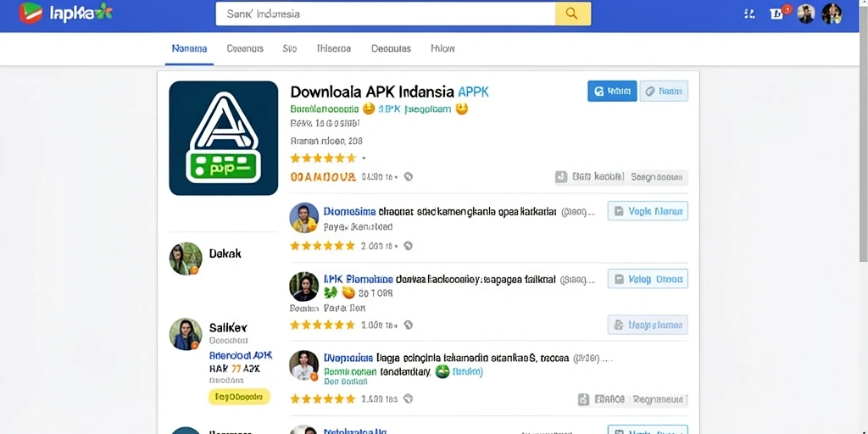Click the small icon left of notifications
The height and width of the screenshot is (434, 868).
[749, 14]
